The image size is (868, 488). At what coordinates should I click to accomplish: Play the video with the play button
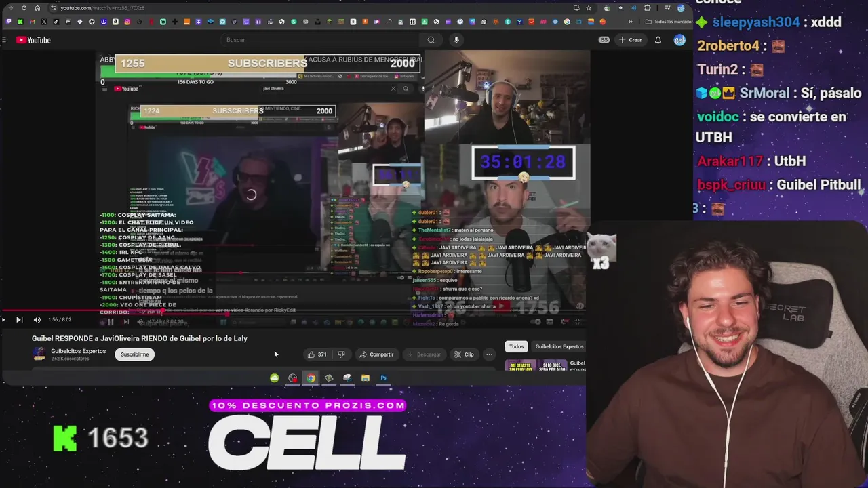(3, 320)
